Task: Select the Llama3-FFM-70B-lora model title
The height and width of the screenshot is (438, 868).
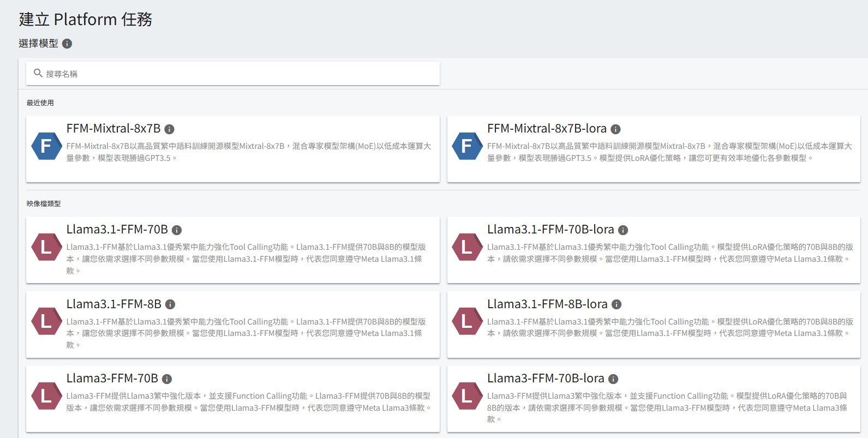Action: pyautogui.click(x=546, y=379)
